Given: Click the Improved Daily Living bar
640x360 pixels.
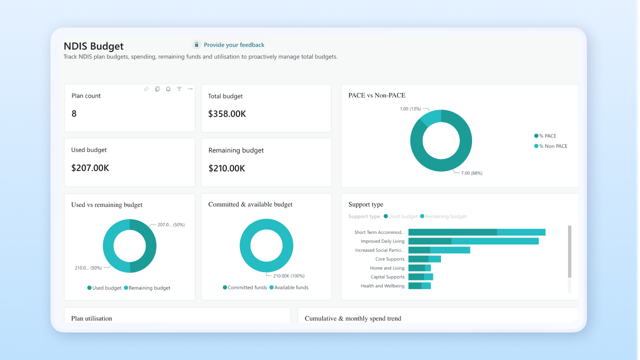Looking at the screenshot, I should click(x=473, y=241).
